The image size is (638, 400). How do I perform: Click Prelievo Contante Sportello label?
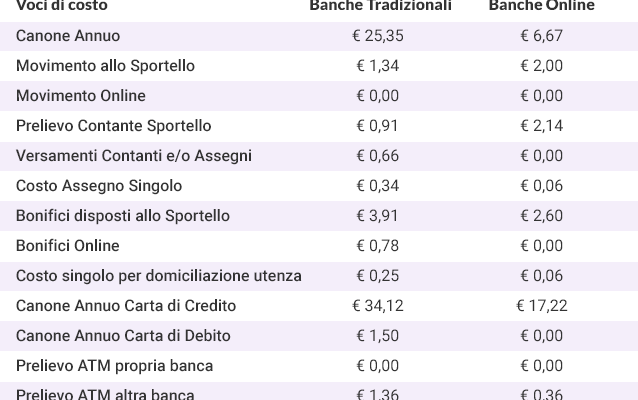click(x=114, y=126)
